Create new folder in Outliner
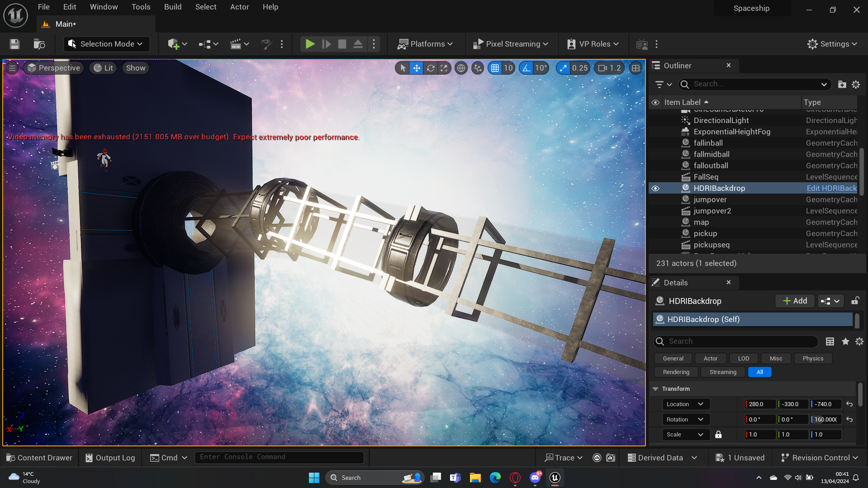The height and width of the screenshot is (488, 868). (x=842, y=84)
